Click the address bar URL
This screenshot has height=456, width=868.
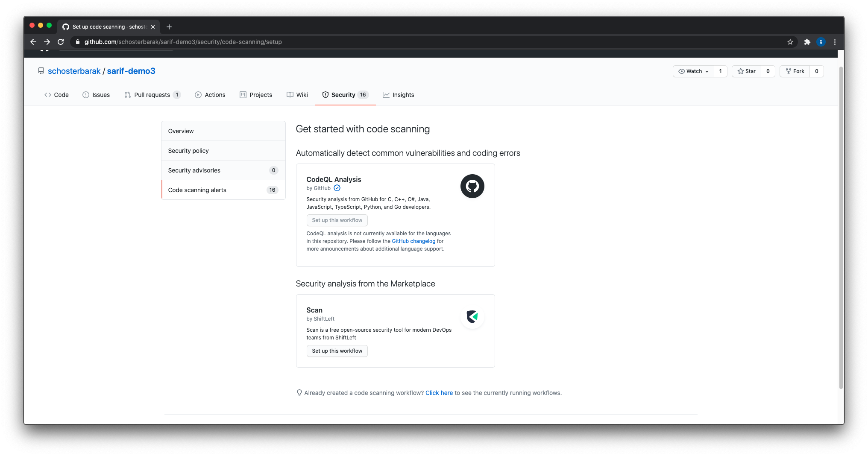click(x=183, y=42)
